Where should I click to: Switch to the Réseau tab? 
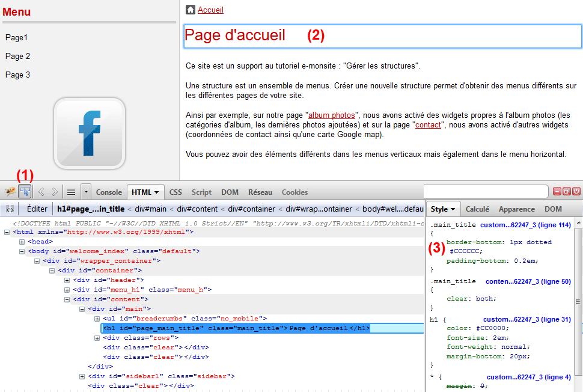click(260, 192)
